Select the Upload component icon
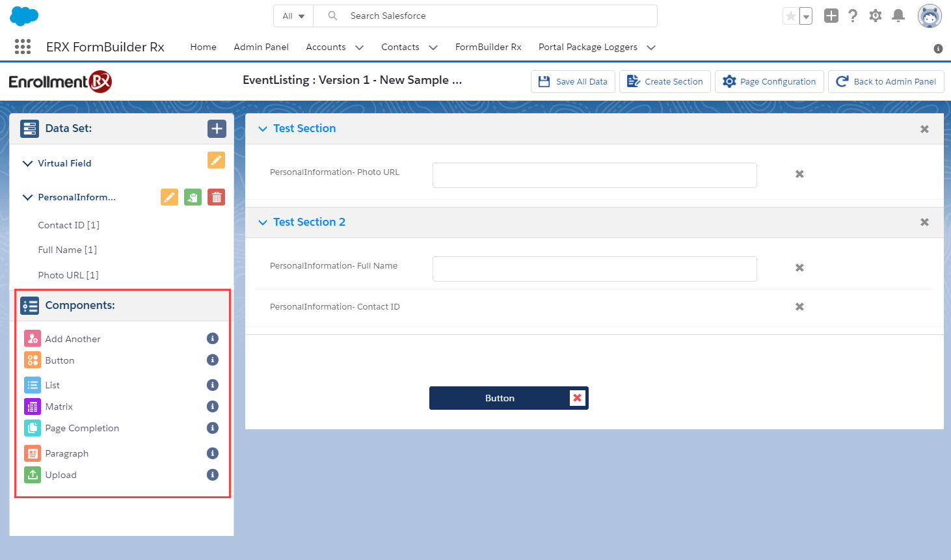Viewport: 951px width, 560px height. click(x=33, y=475)
